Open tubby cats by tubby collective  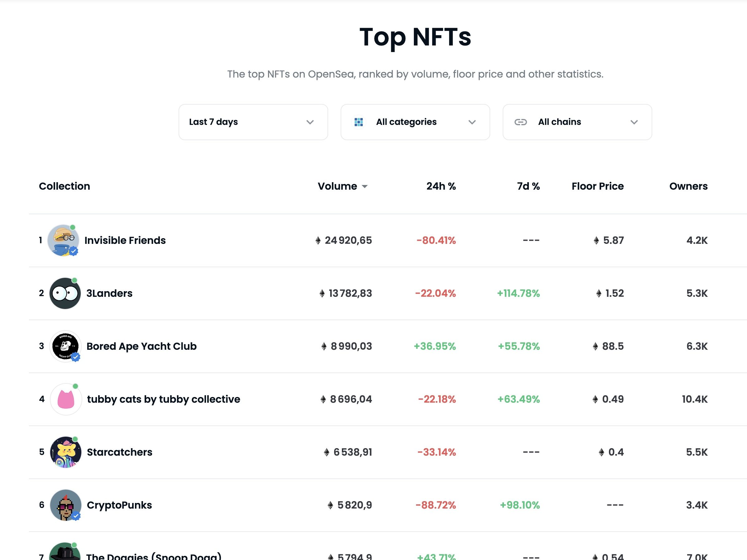(163, 399)
